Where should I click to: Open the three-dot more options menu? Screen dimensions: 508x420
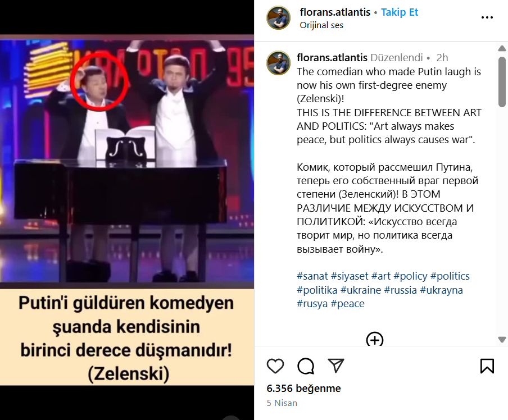tap(487, 17)
